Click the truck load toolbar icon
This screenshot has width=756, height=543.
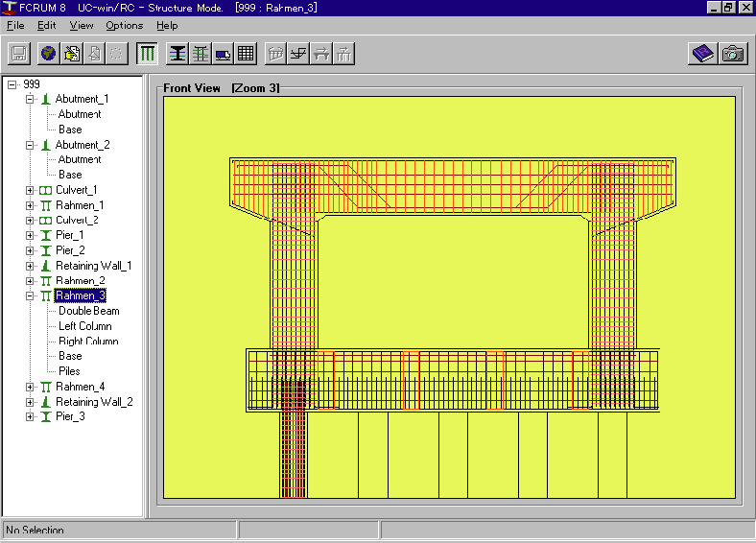click(x=223, y=54)
